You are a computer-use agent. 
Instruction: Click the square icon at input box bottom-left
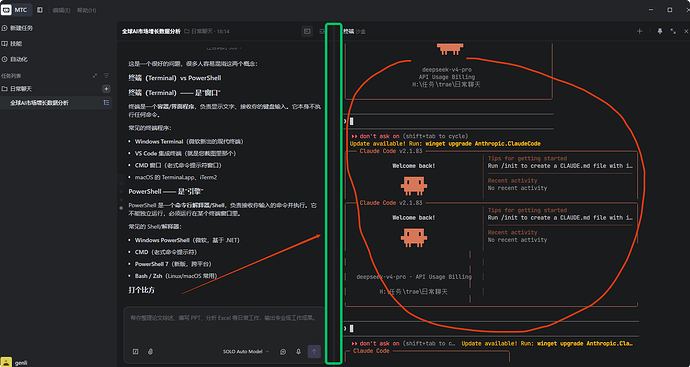[136, 352]
